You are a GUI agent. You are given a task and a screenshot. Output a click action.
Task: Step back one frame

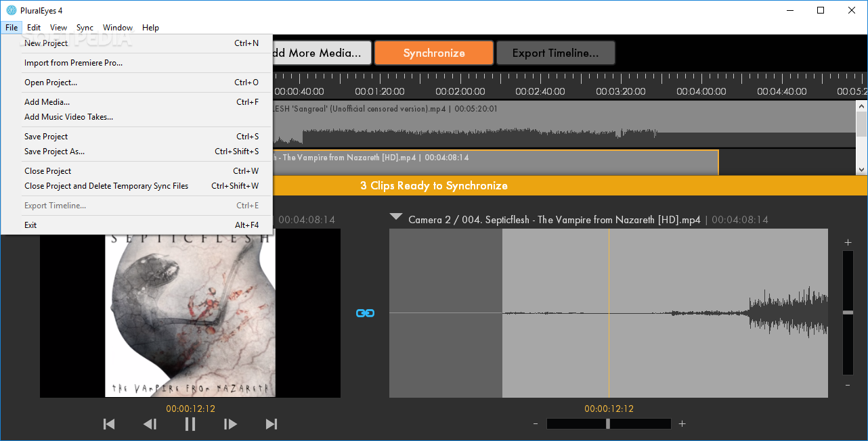tap(150, 424)
